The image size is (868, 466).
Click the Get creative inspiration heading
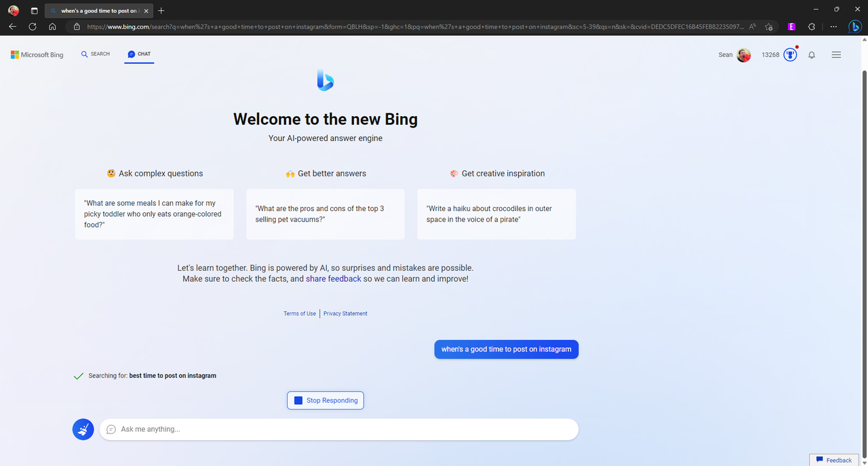[497, 174]
